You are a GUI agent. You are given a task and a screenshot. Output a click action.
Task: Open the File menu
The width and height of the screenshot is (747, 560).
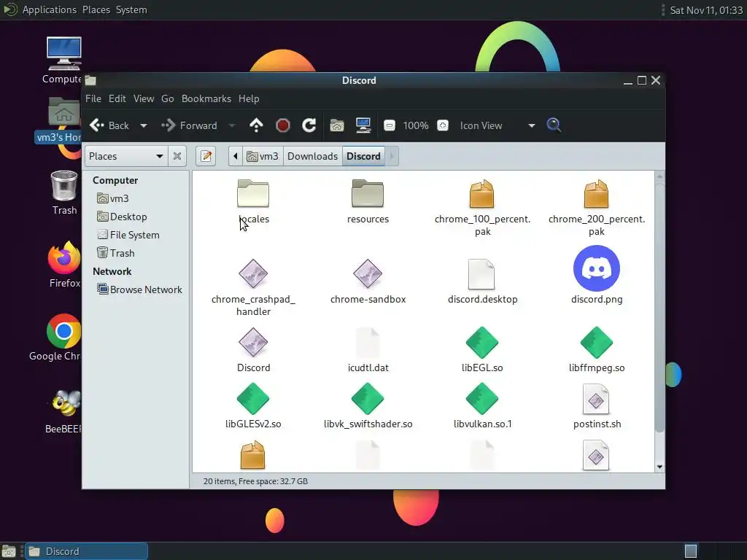93,98
